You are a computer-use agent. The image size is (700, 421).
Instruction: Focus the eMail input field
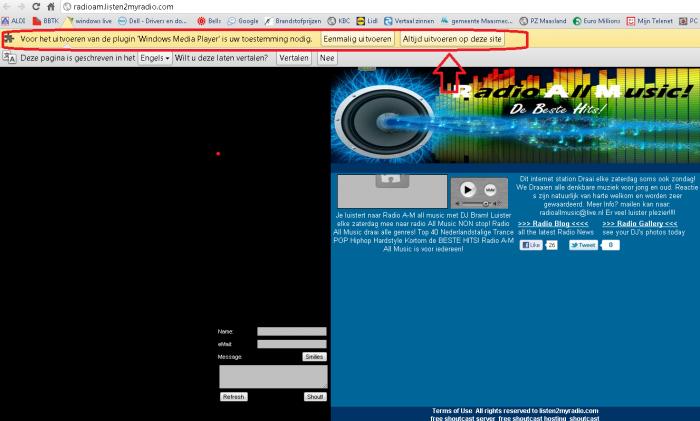(292, 344)
